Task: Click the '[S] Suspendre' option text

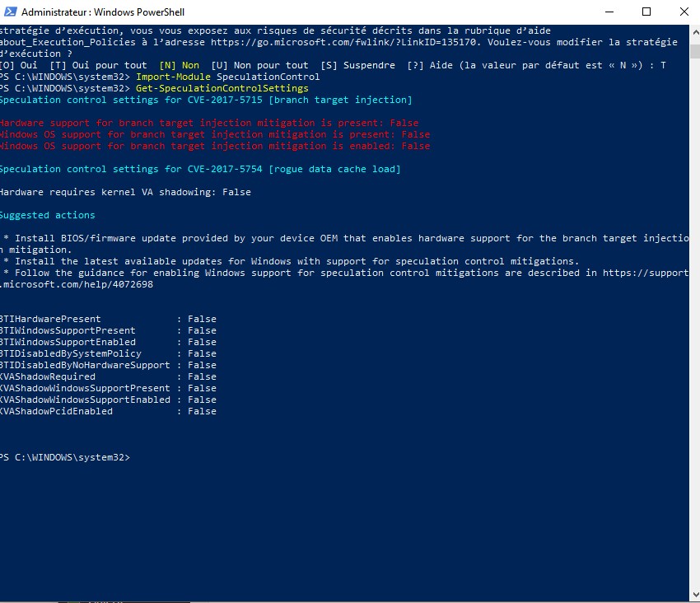Action: coord(358,65)
